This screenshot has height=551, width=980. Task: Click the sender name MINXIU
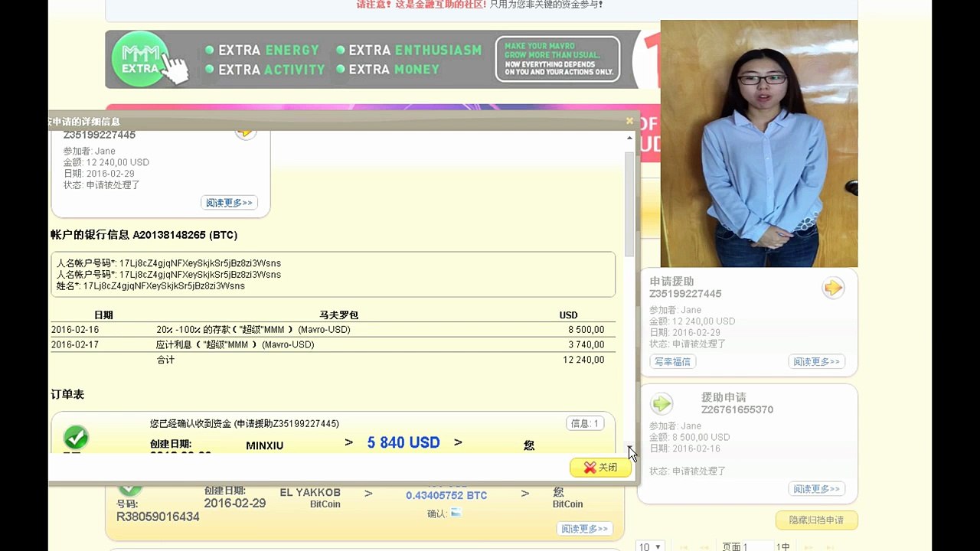click(265, 445)
